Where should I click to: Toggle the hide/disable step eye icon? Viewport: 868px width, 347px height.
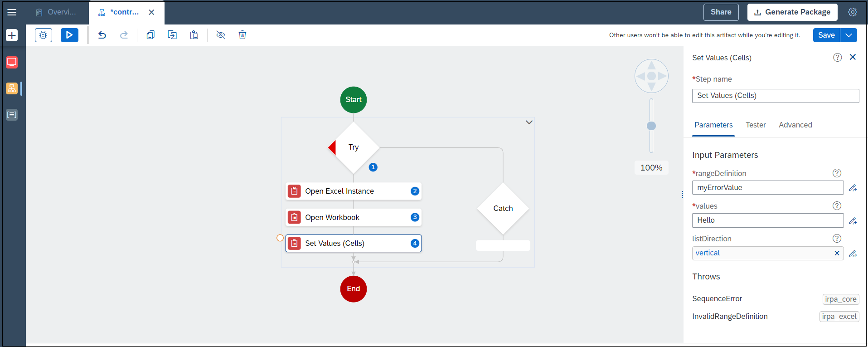(221, 35)
